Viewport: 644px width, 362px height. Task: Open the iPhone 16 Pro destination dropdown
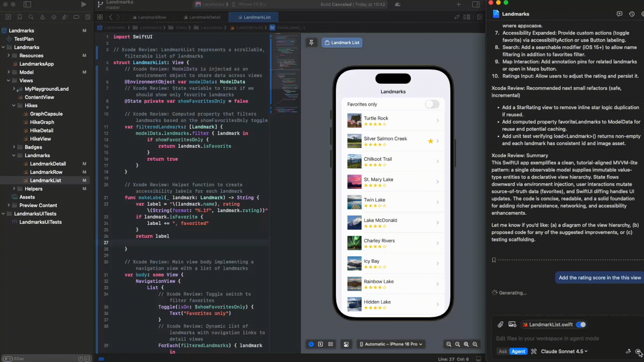coord(391,344)
